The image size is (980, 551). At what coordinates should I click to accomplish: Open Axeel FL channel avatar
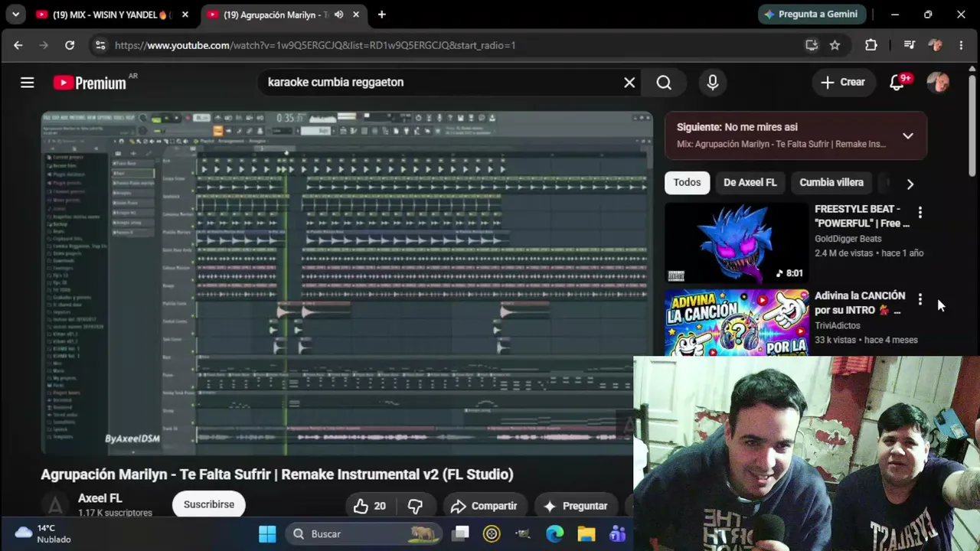[x=55, y=505]
